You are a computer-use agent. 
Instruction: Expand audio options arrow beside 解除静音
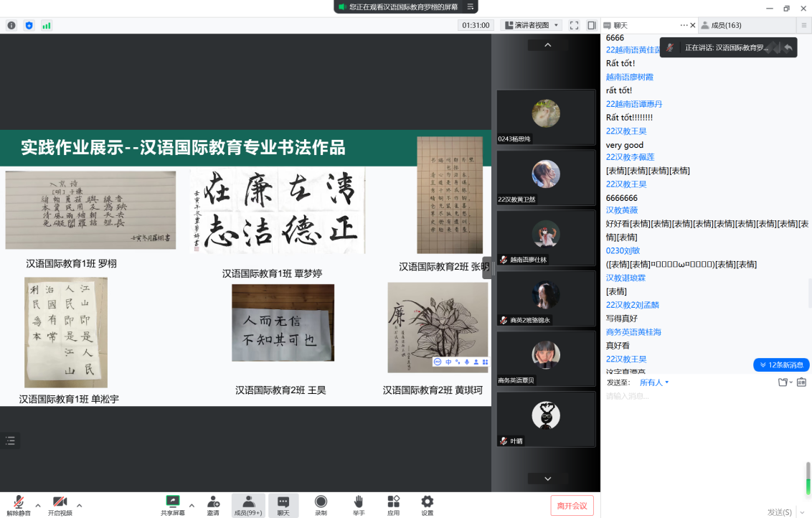[38, 504]
